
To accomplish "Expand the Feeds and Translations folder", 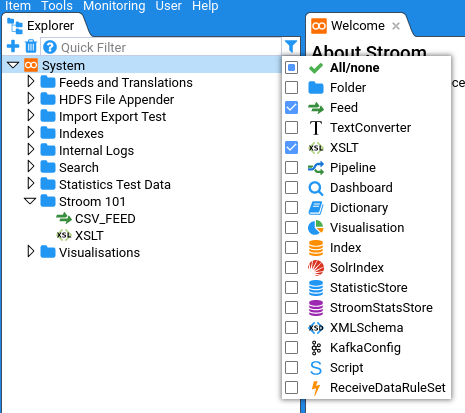I will coord(31,82).
